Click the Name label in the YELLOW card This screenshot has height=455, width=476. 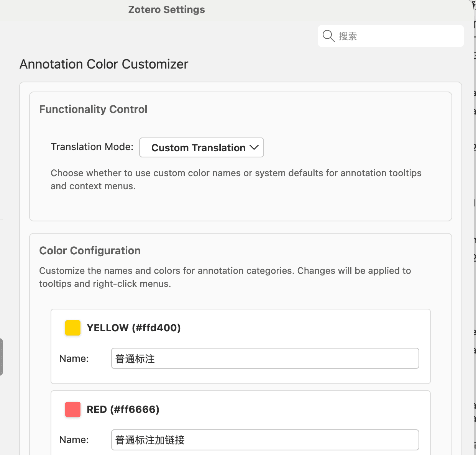[74, 358]
